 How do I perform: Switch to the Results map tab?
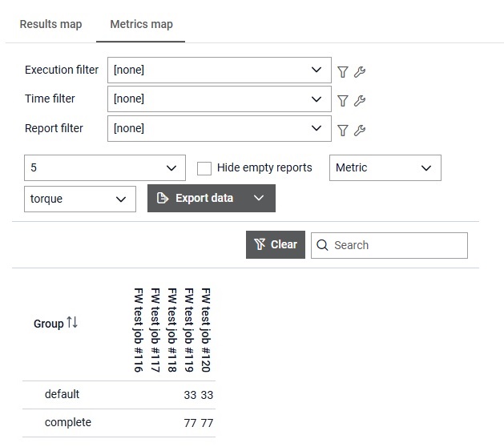tap(50, 24)
